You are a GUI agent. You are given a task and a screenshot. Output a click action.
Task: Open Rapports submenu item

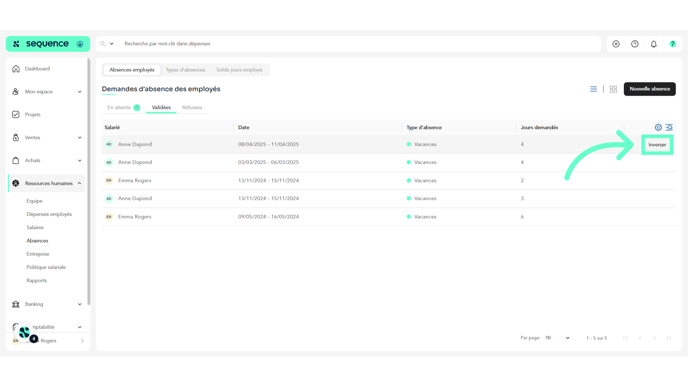[x=36, y=280]
